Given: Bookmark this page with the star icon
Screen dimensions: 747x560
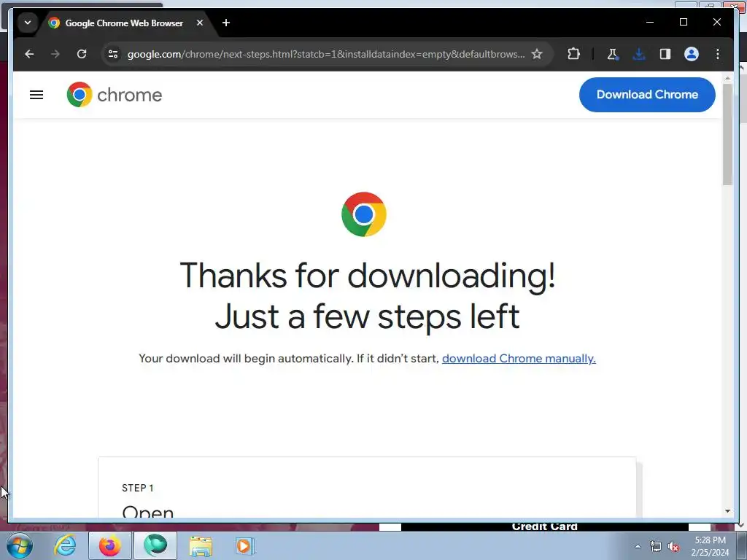Looking at the screenshot, I should click(537, 54).
